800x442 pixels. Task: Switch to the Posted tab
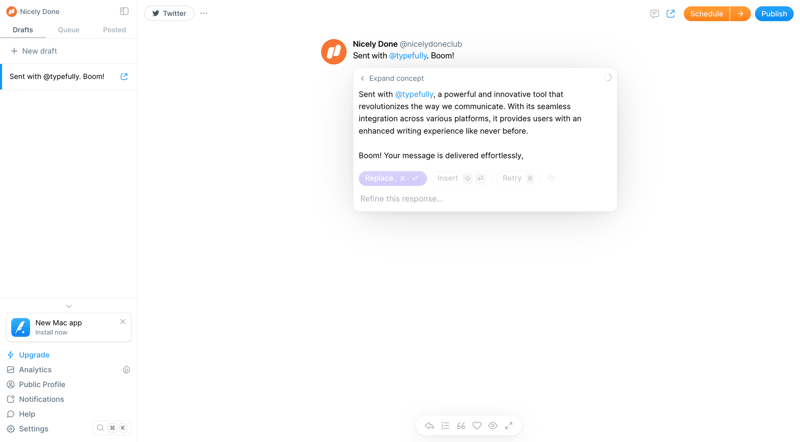tap(114, 30)
